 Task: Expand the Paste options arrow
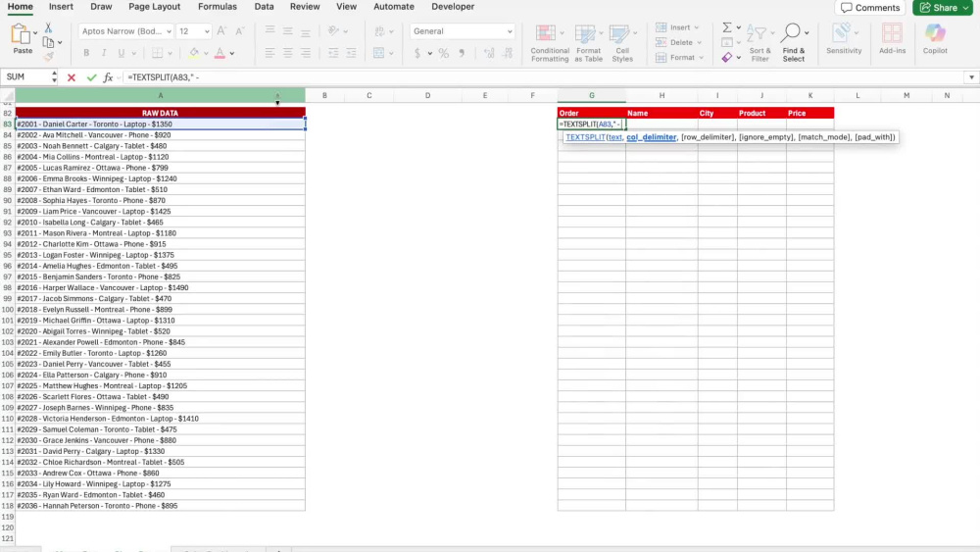click(x=35, y=32)
